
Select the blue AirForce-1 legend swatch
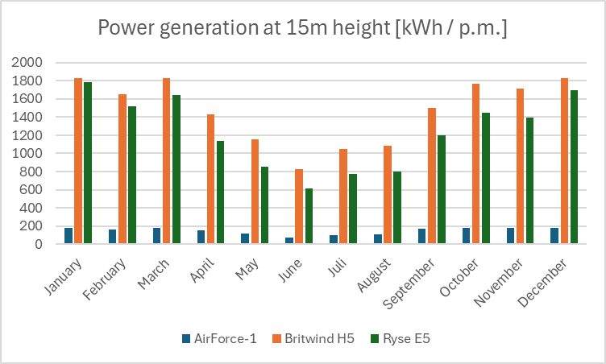click(186, 339)
